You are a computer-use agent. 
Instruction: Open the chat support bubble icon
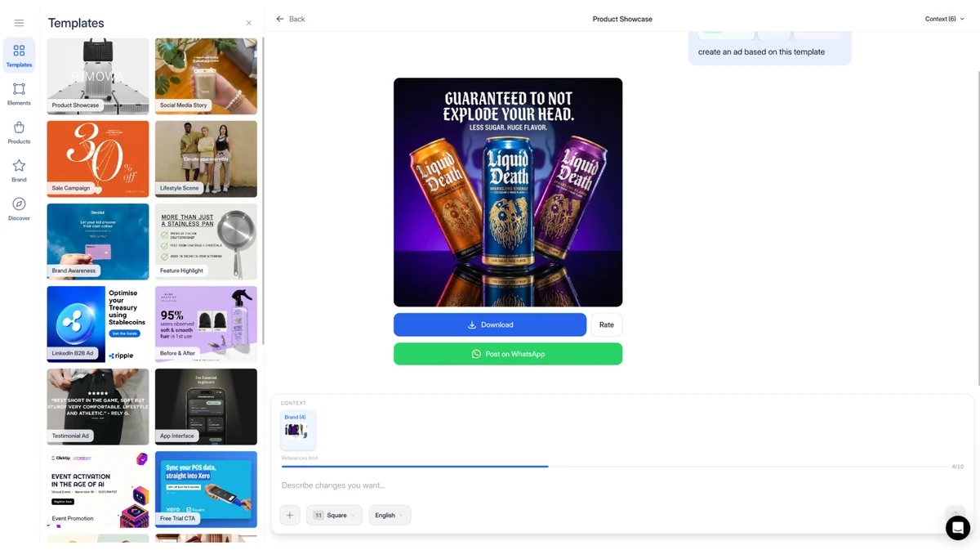(958, 528)
